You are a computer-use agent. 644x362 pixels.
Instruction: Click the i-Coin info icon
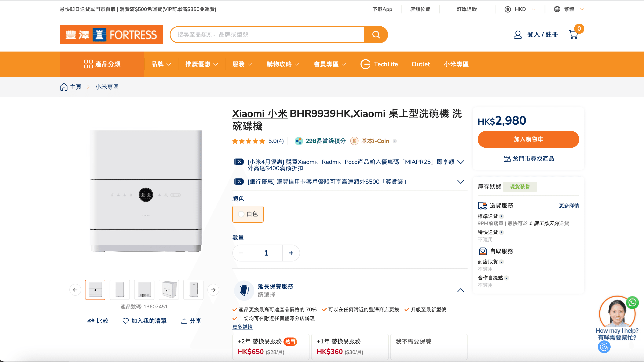point(395,141)
